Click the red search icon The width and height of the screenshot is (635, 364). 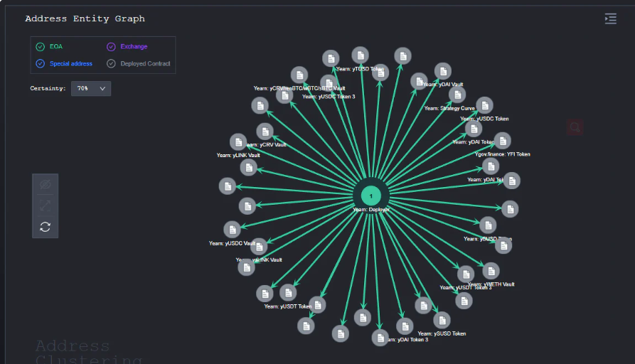click(575, 127)
